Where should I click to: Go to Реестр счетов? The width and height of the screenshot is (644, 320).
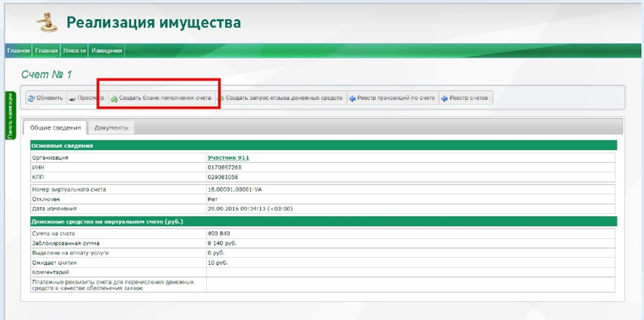pyautogui.click(x=466, y=98)
